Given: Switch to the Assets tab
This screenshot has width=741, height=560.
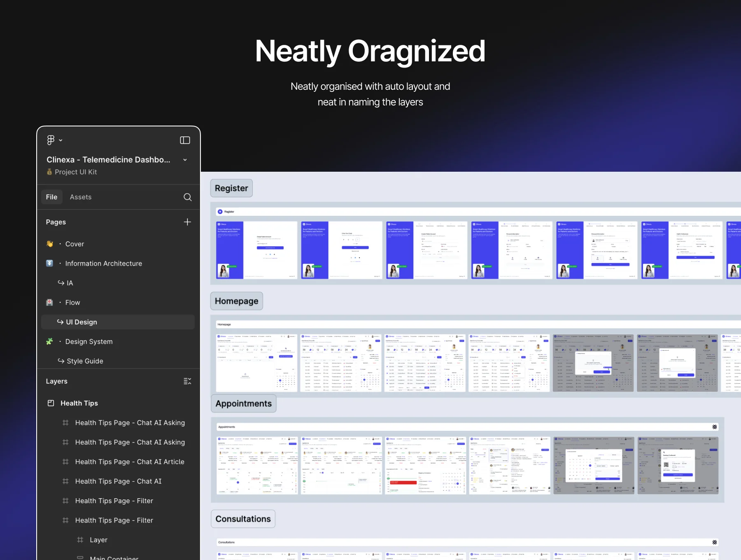Looking at the screenshot, I should pos(81,197).
